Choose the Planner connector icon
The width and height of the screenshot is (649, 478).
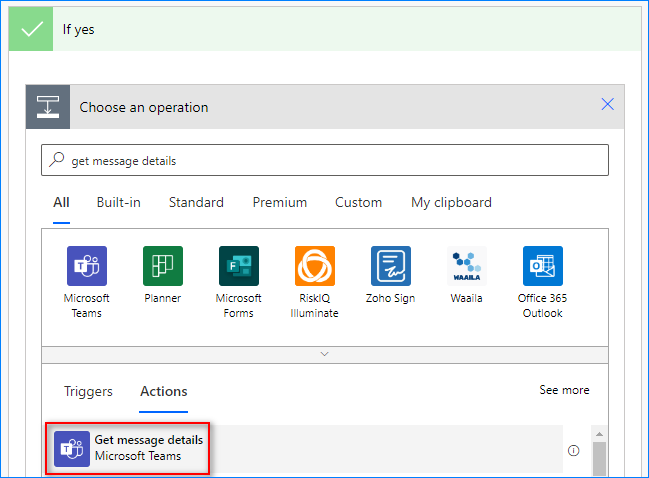163,266
